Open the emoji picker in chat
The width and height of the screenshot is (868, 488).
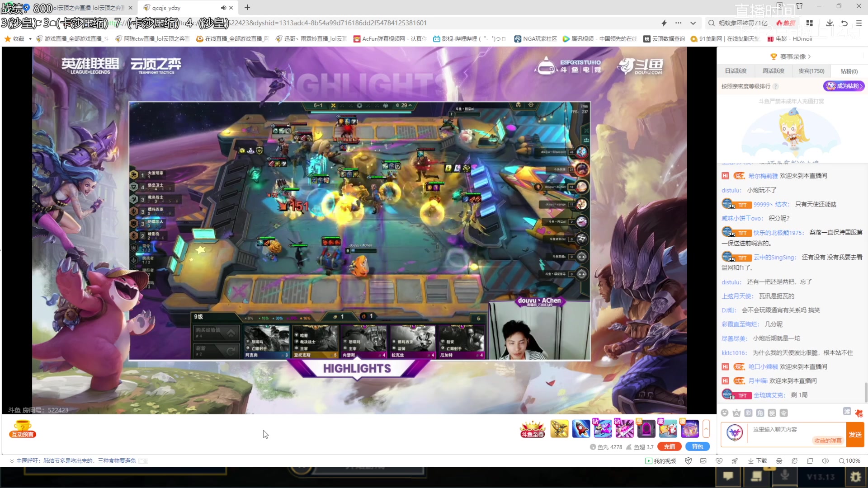coord(725,413)
